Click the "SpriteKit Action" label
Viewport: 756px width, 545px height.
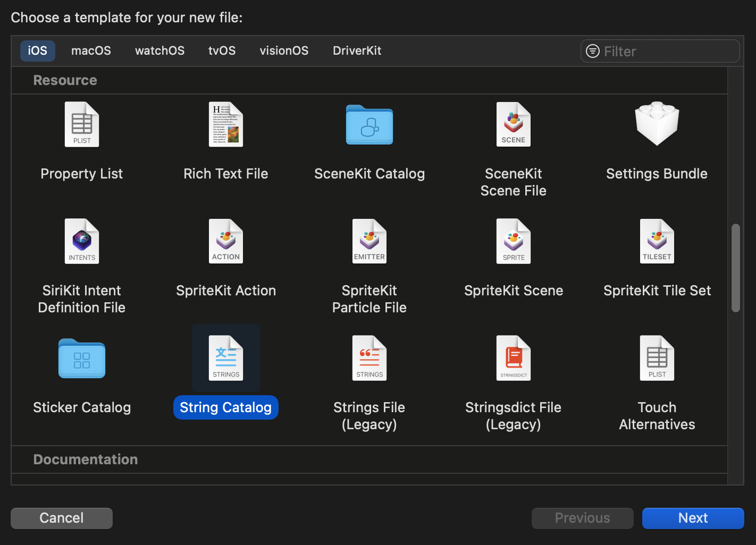226,291
